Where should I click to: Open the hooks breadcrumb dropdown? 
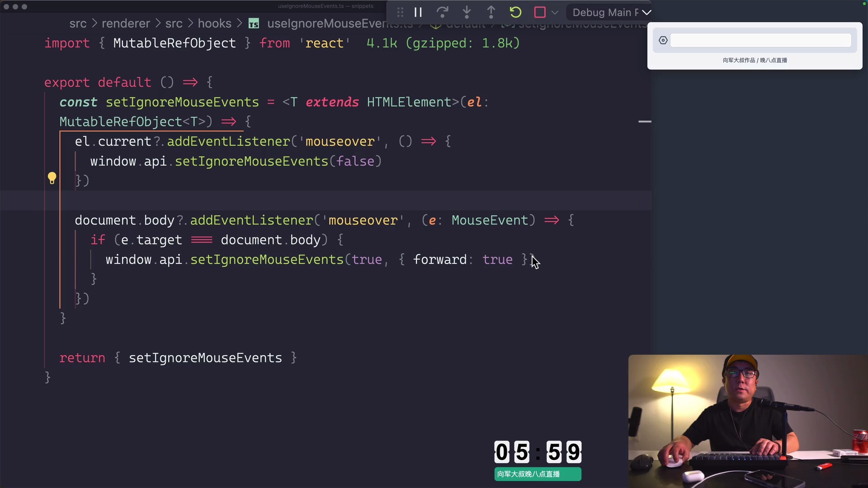pos(215,23)
